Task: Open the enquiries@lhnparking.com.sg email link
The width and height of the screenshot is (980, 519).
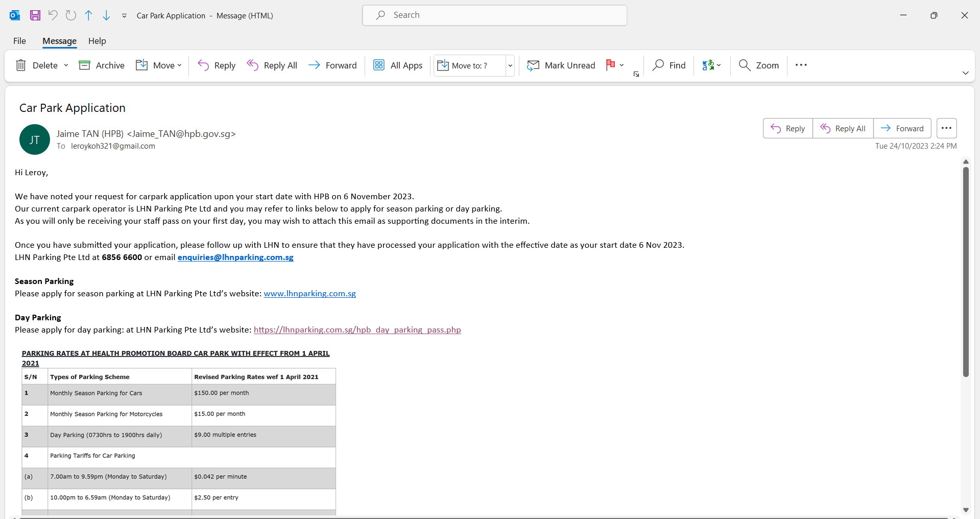Action: (235, 257)
